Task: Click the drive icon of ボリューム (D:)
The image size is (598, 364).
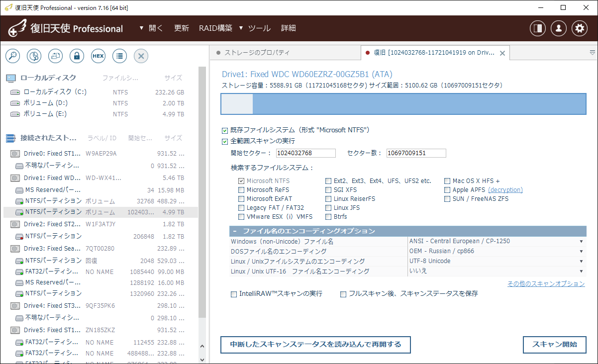Action: pyautogui.click(x=15, y=103)
